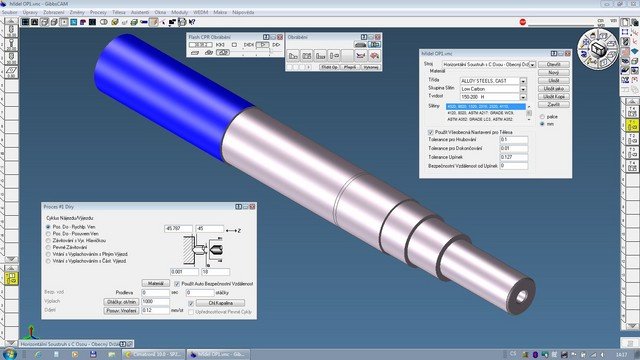
Task: Click the yellow highlighted operation tile on right
Action: (x=632, y=125)
